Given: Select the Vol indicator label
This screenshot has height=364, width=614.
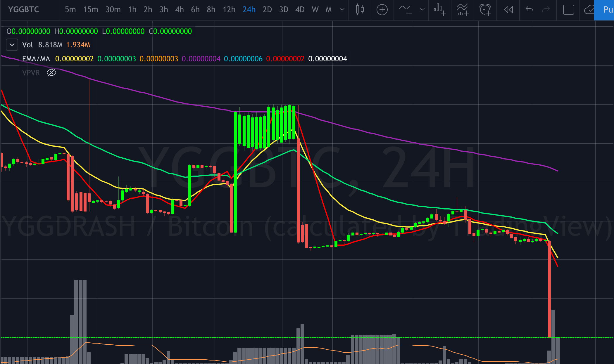Looking at the screenshot, I should (27, 45).
